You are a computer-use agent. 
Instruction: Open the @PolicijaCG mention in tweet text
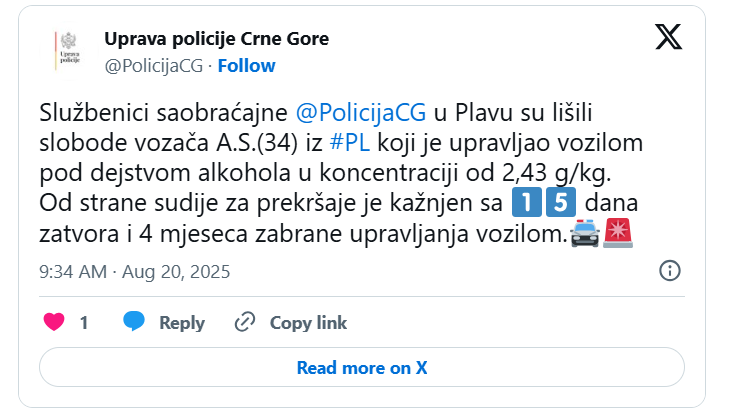tap(363, 109)
